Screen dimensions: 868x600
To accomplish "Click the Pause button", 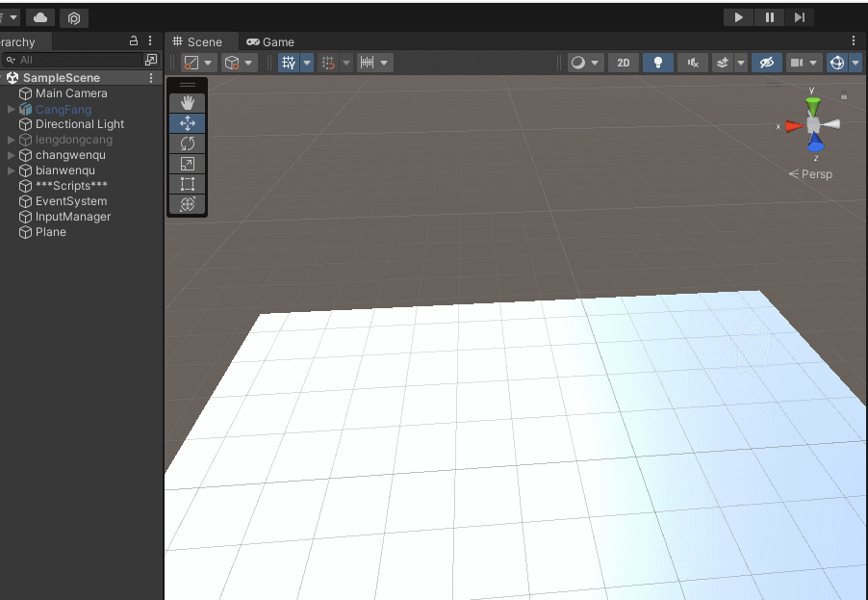I will (x=769, y=17).
